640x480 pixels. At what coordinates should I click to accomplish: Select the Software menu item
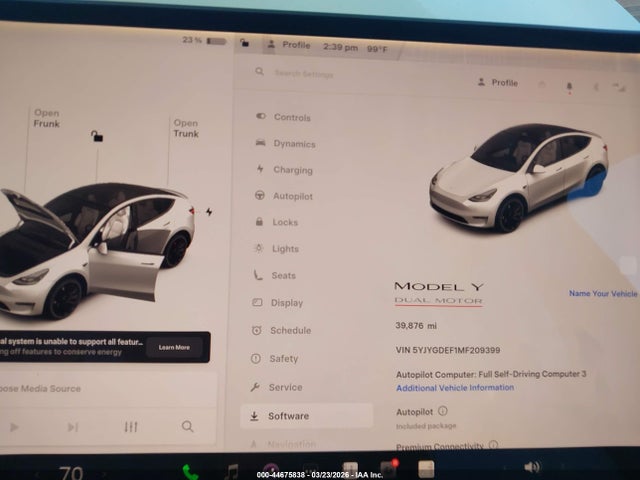pyautogui.click(x=307, y=416)
